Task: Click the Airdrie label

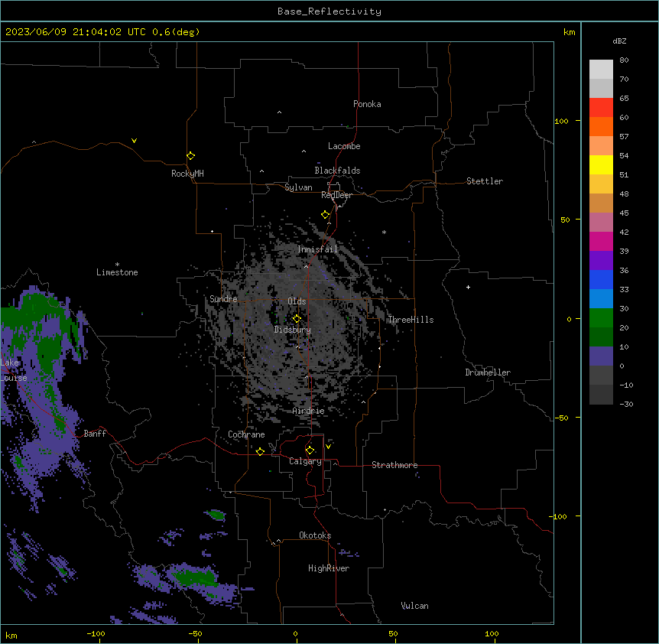Action: (x=308, y=411)
